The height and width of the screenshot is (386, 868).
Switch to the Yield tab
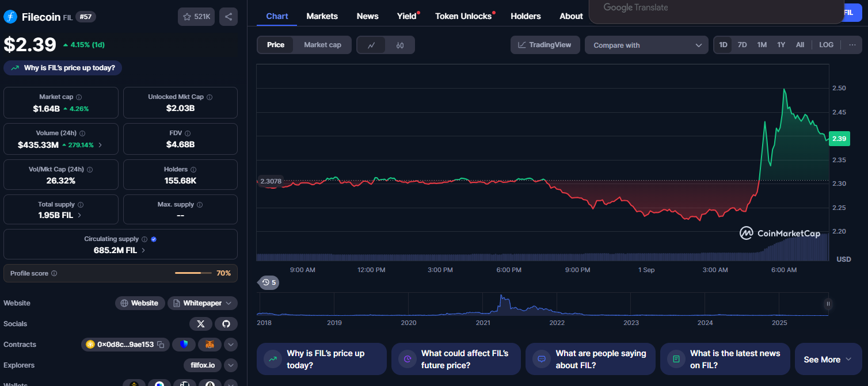(x=407, y=16)
